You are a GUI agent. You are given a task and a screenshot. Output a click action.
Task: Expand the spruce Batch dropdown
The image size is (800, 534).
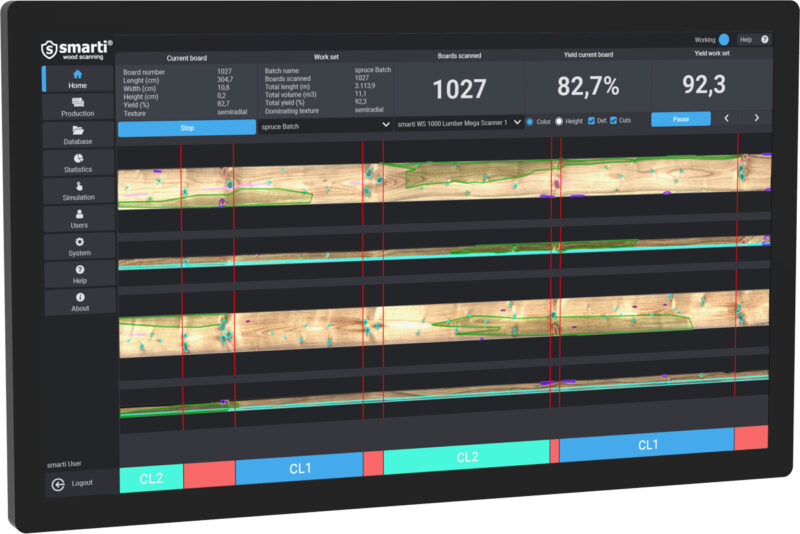point(326,125)
